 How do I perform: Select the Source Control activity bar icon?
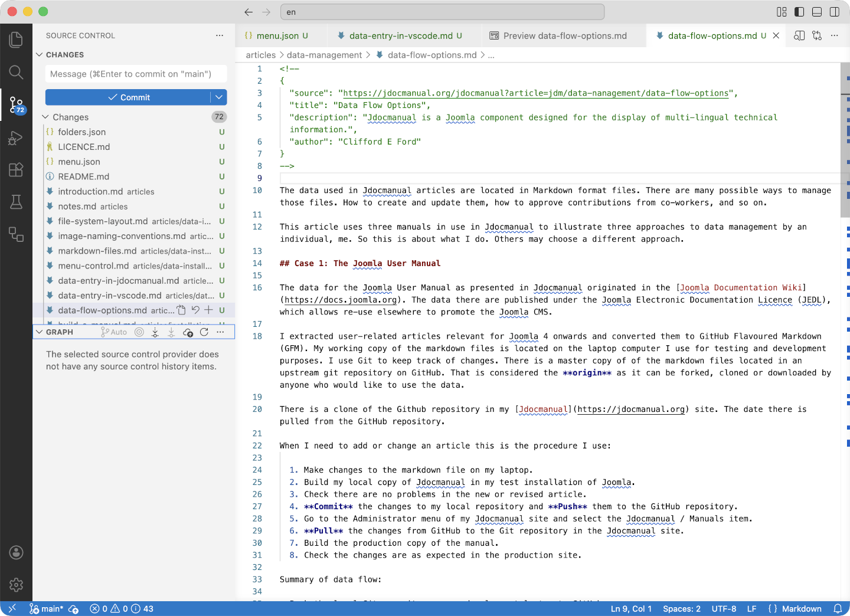coord(16,105)
